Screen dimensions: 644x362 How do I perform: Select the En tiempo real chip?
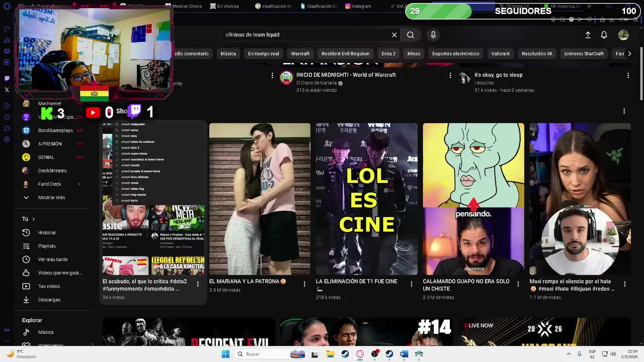263,54
